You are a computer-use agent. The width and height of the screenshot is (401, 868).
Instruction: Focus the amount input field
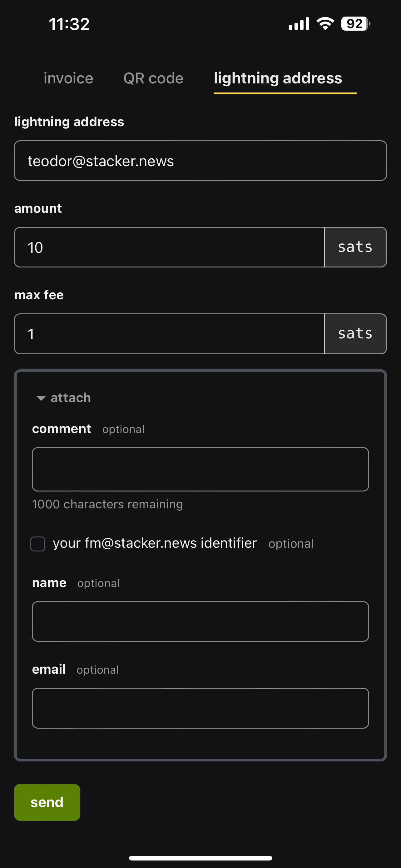click(x=169, y=247)
